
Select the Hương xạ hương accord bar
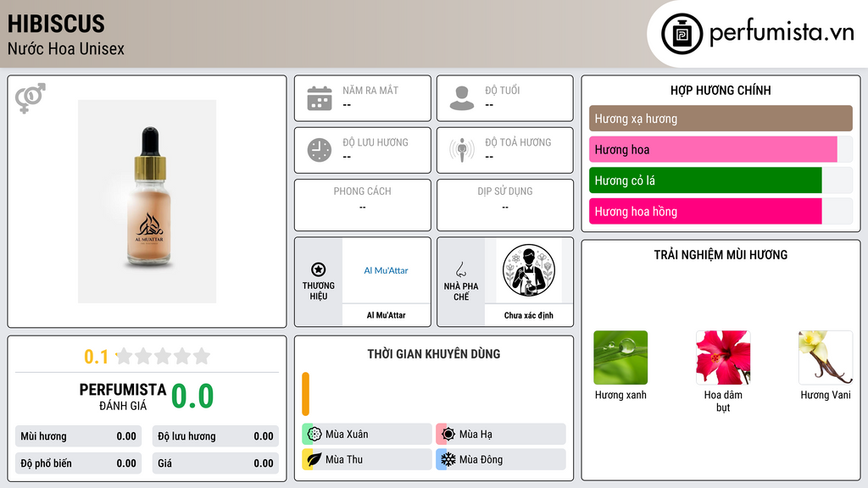click(721, 119)
